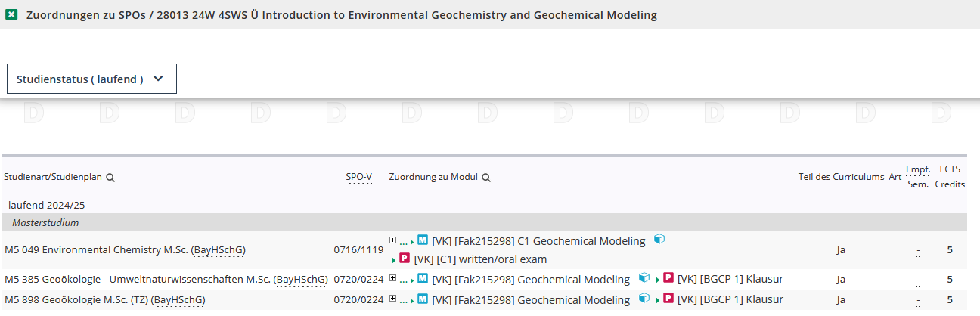Viewport: 980px width, 316px height.
Task: Open the Studienstatus (laufend) dropdown
Action: pos(91,79)
